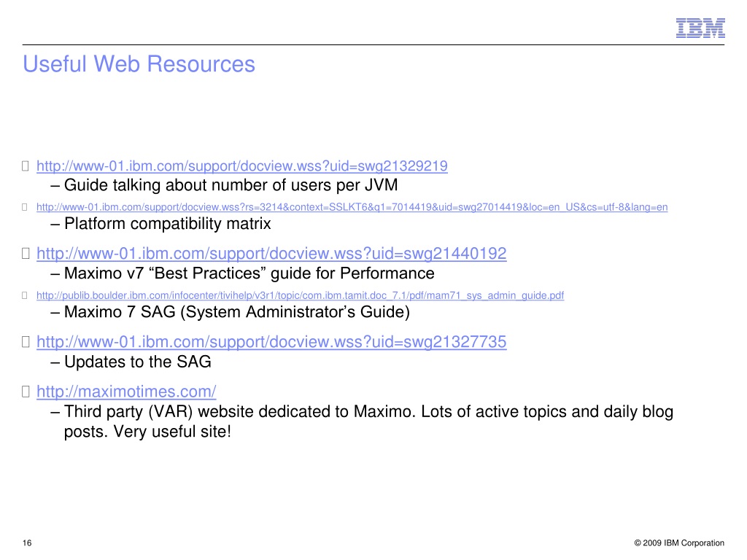Select text 'Maximo 7 SAG (System Administrator's Guide)'
Image resolution: width=747 pixels, height=560 pixels.
[x=237, y=312]
